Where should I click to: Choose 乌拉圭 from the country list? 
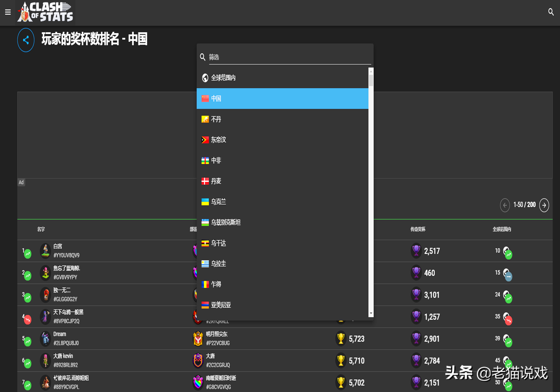point(283,264)
